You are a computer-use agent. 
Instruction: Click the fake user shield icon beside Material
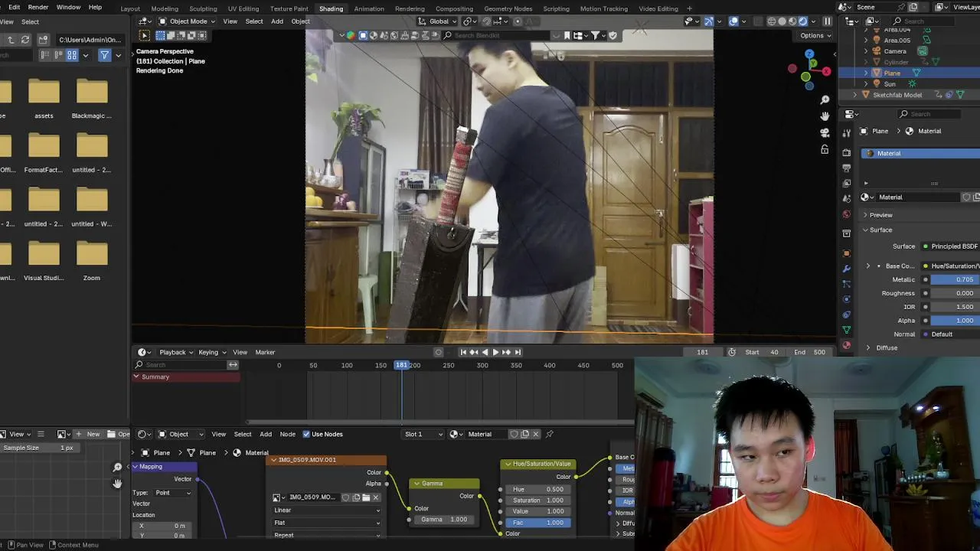coord(514,434)
